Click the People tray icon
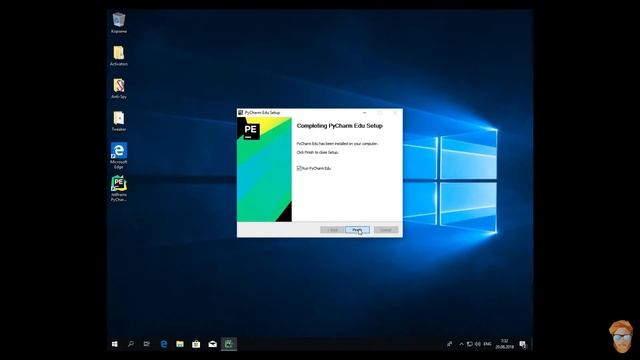Image resolution: width=640 pixels, height=360 pixels. [449, 344]
